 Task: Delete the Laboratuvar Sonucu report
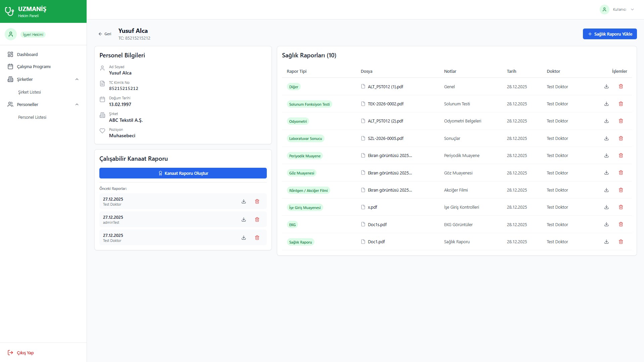(621, 139)
